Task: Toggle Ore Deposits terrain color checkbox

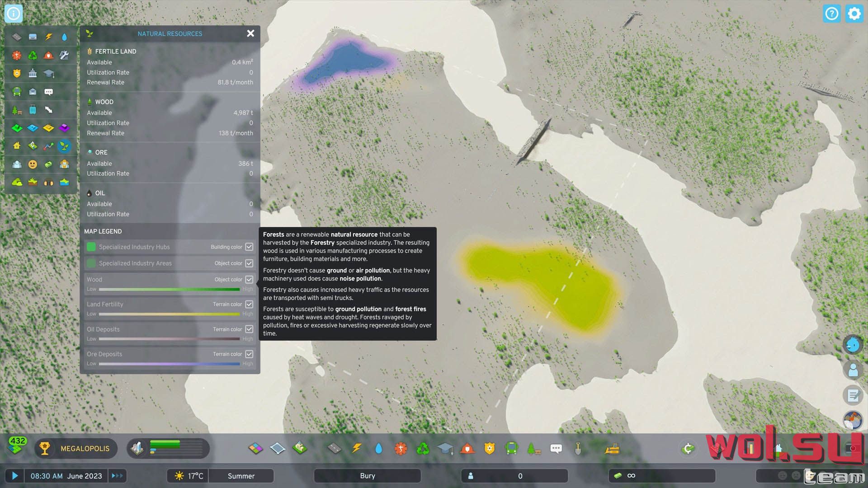Action: coord(249,354)
